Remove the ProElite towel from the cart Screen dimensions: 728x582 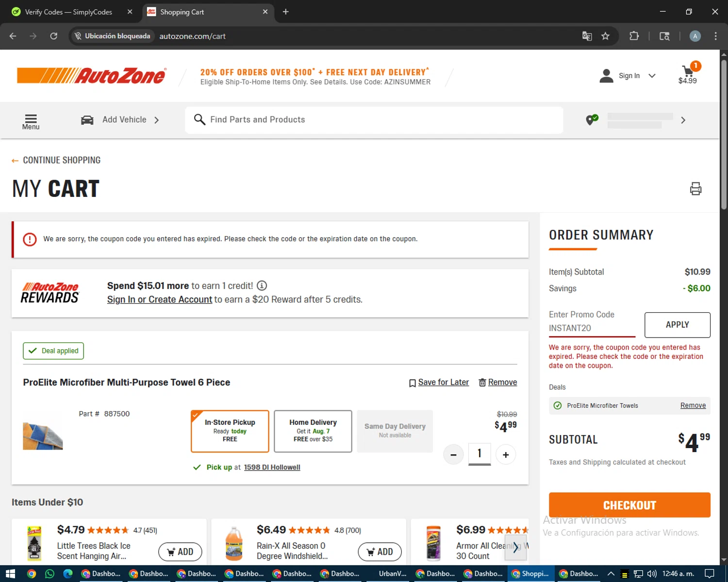(x=497, y=382)
